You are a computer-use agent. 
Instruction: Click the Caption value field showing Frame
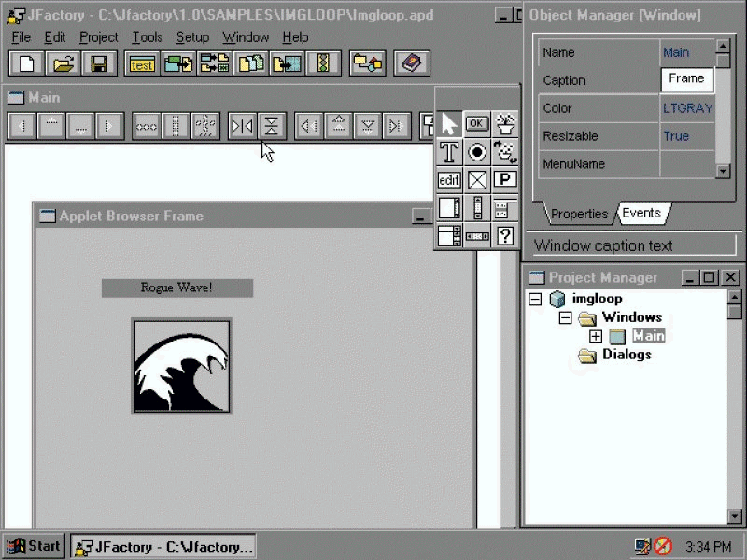point(686,79)
